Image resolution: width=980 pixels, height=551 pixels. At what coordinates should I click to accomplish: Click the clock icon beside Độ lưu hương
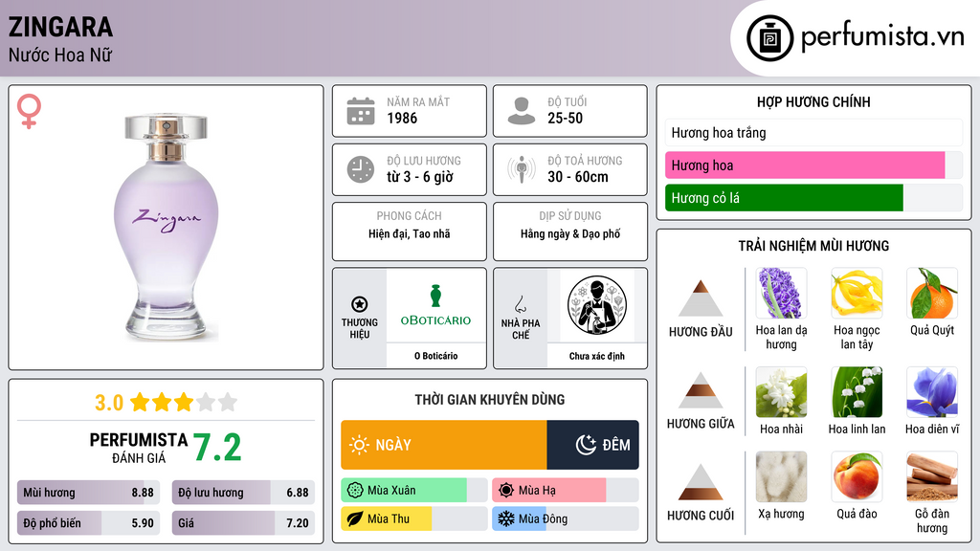click(361, 169)
